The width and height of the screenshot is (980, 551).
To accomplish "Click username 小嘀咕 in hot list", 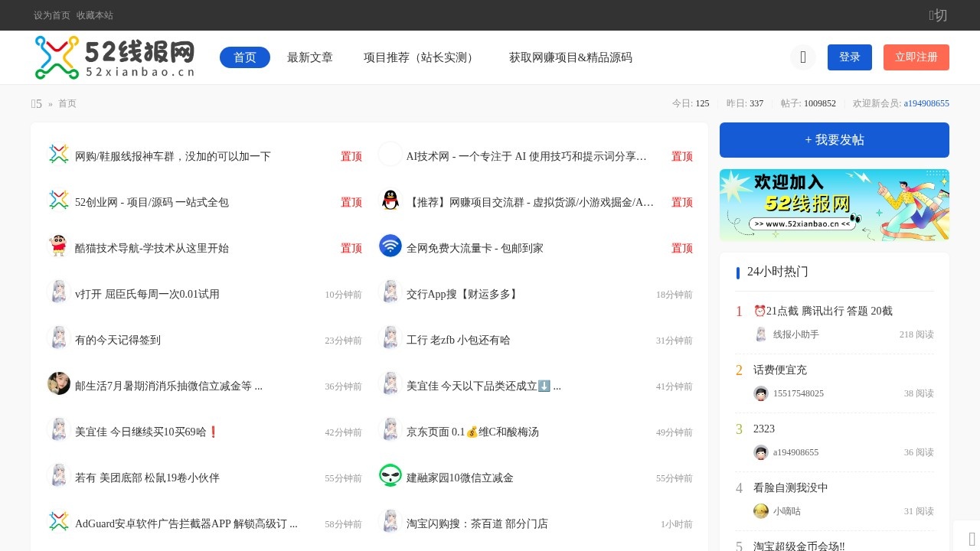I will pyautogui.click(x=787, y=511).
